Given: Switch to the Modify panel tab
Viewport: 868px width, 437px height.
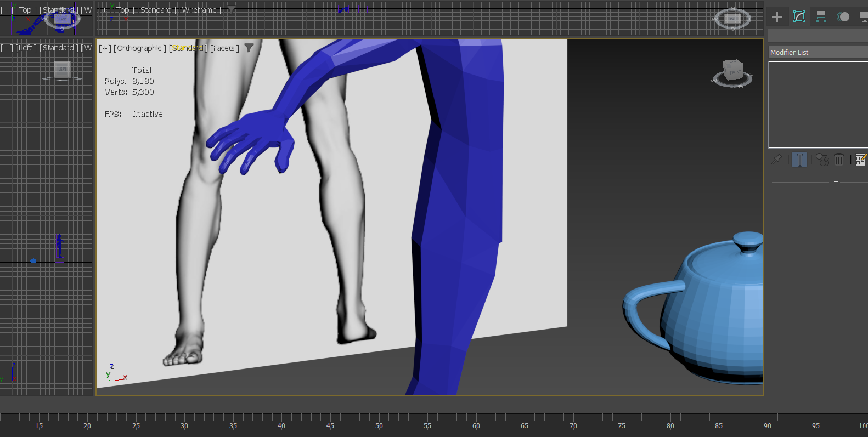Looking at the screenshot, I should click(x=799, y=16).
